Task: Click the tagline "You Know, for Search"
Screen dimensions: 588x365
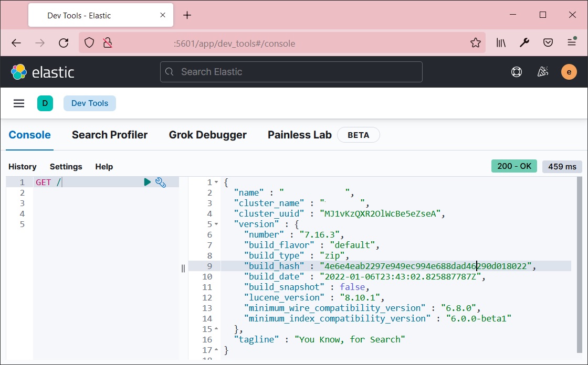Action: point(350,340)
